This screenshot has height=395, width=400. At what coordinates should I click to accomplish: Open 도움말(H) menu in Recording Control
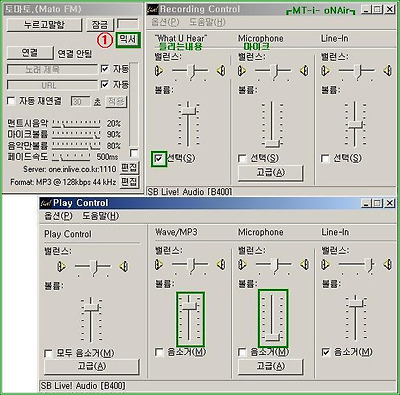tap(207, 22)
